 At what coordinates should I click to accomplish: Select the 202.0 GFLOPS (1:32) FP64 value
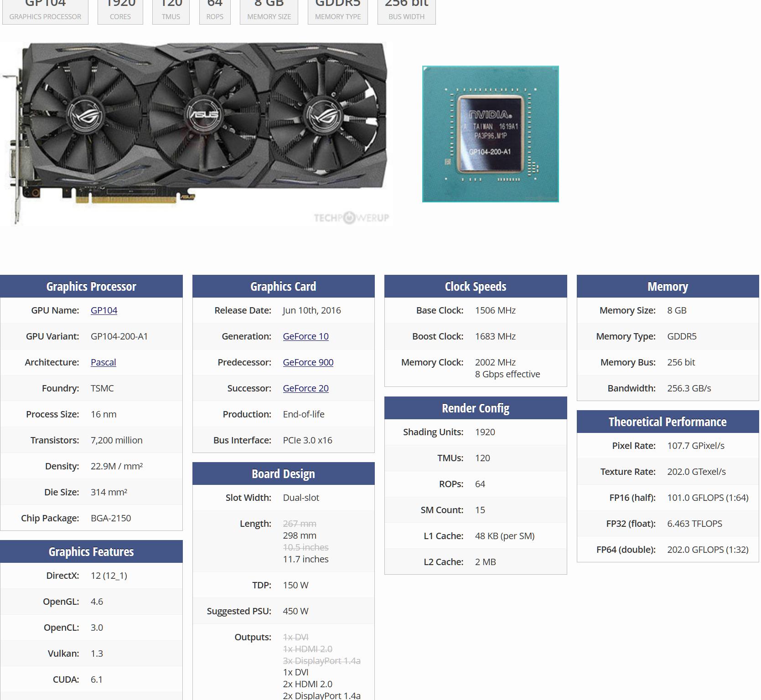point(708,550)
